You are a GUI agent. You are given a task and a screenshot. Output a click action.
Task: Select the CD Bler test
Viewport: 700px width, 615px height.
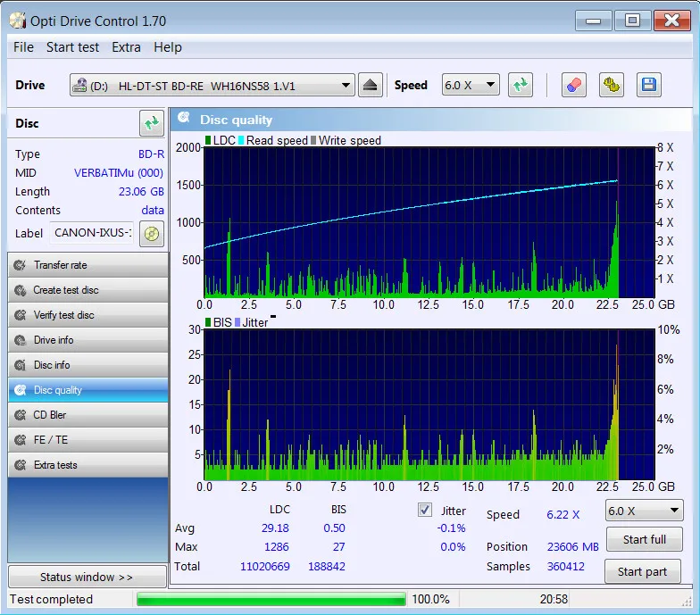87,415
